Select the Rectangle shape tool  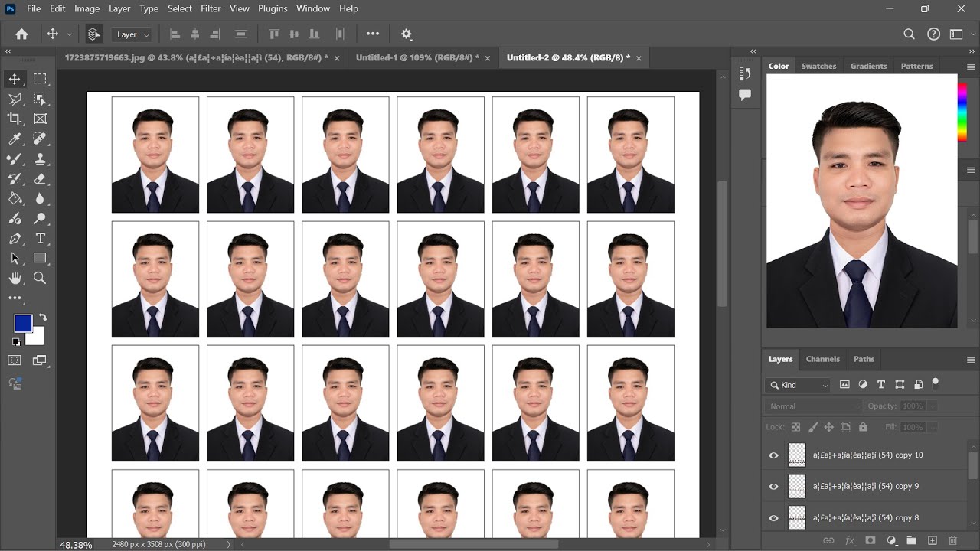40,259
